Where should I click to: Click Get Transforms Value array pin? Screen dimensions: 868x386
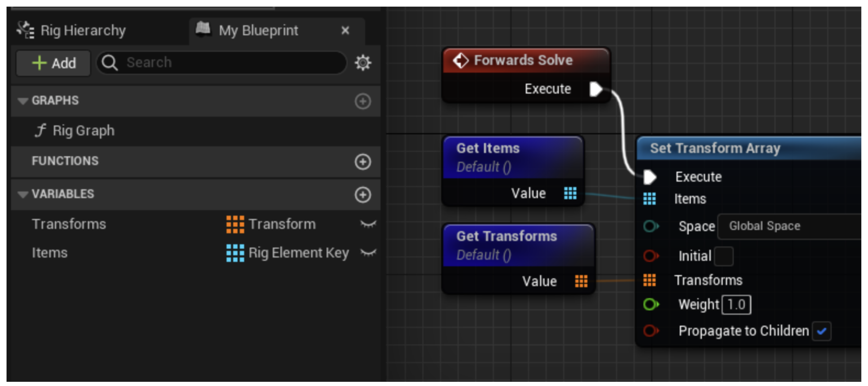[x=581, y=281]
